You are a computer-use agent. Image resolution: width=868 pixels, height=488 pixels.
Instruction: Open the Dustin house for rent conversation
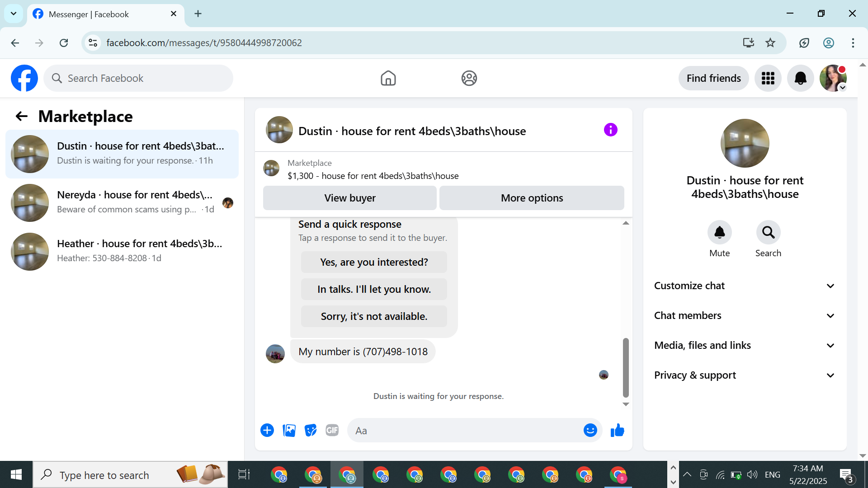pyautogui.click(x=122, y=154)
